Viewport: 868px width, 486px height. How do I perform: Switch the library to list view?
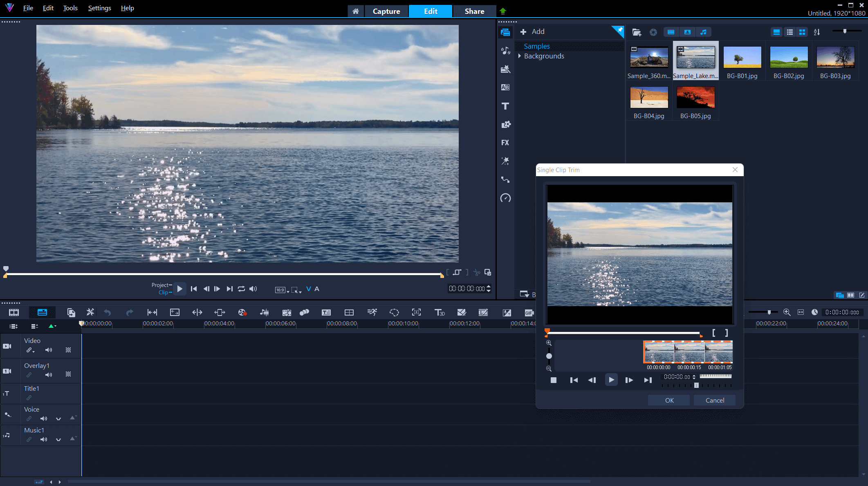tap(789, 32)
